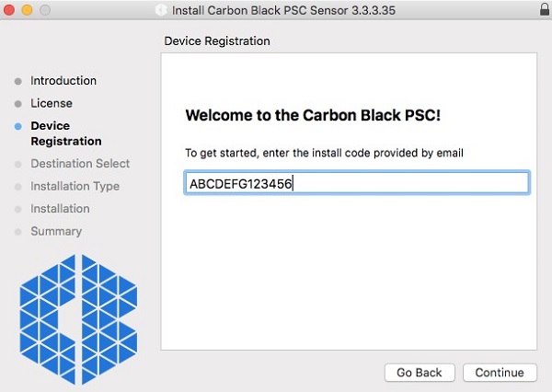Jump to the Summary step
This screenshot has height=392, width=552.
pos(56,231)
